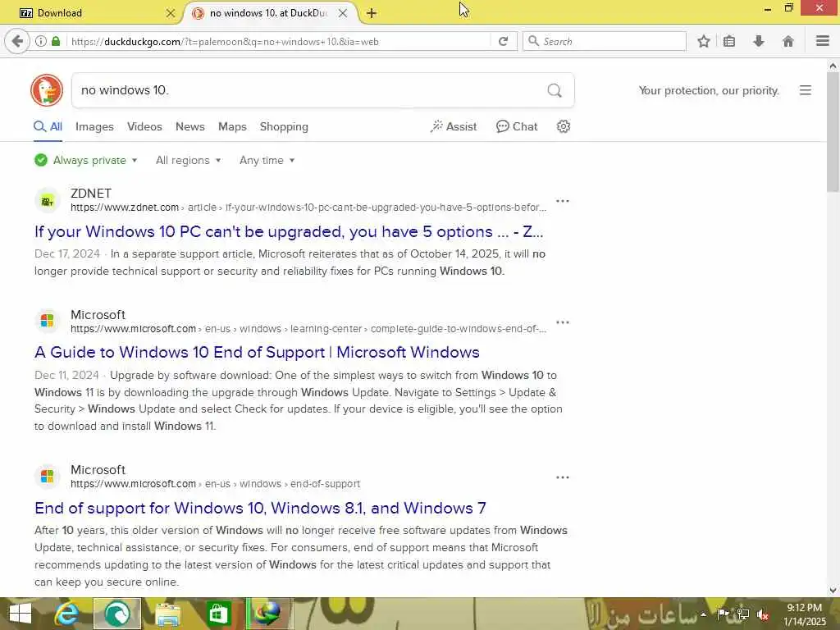Open DuckDuckGo side menu icon
Screen dimensions: 840x630
tap(806, 90)
